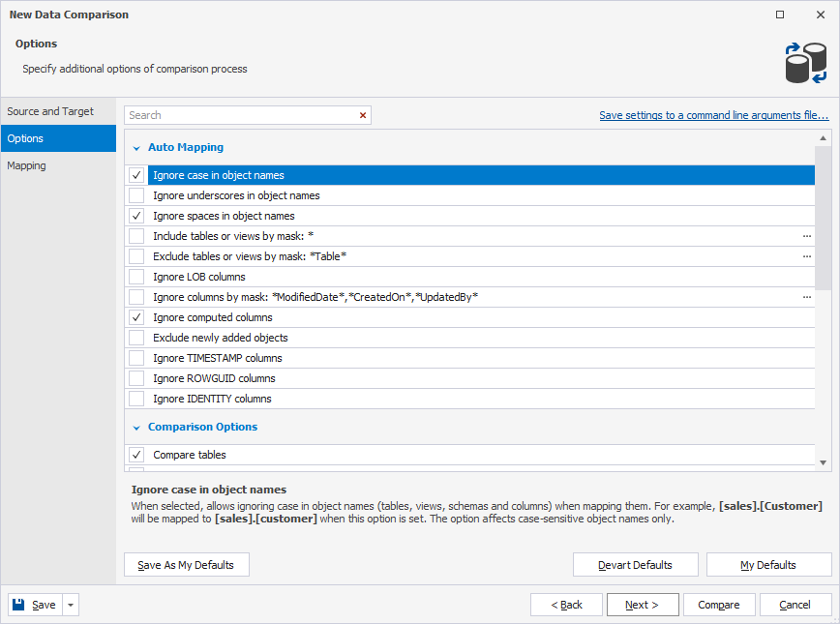840x624 pixels.
Task: Clear the search box using the X icon
Action: pyautogui.click(x=363, y=114)
